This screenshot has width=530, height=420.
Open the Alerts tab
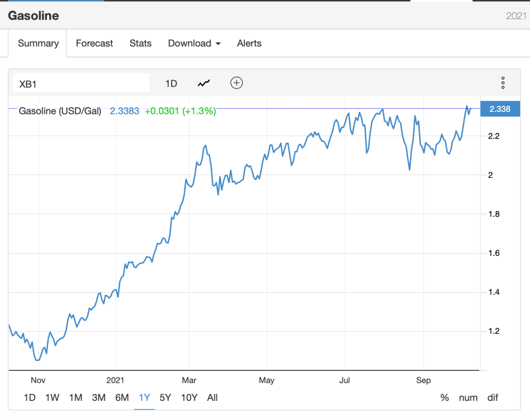249,44
